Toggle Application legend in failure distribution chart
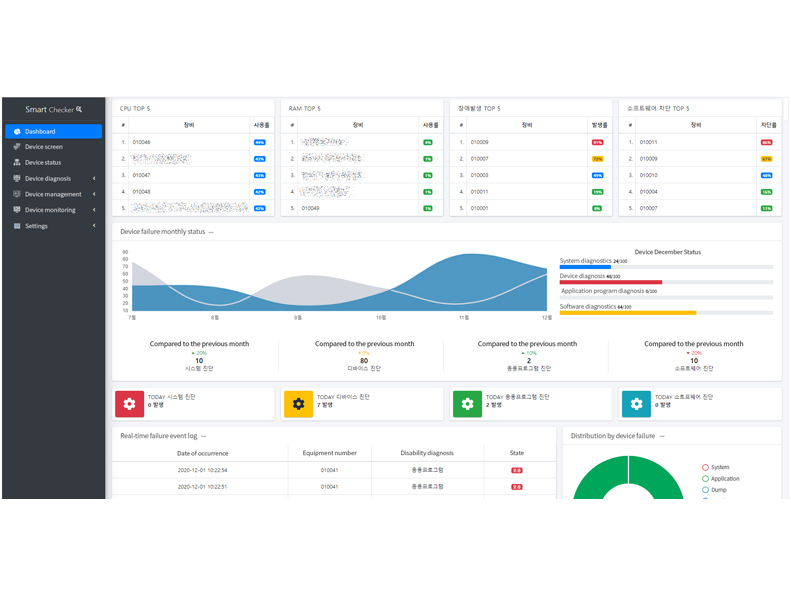Screen dimensions: 791x593 pos(720,479)
